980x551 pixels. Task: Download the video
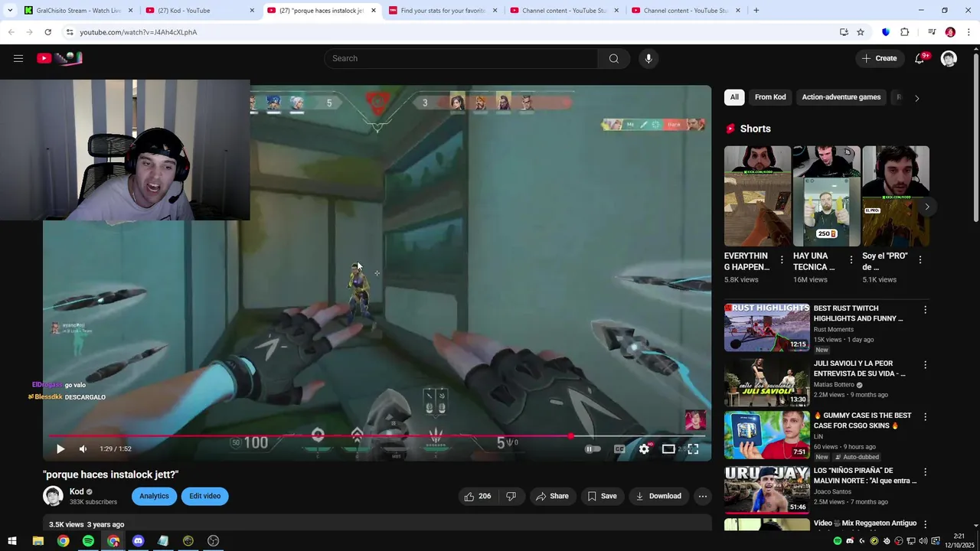[658, 496]
